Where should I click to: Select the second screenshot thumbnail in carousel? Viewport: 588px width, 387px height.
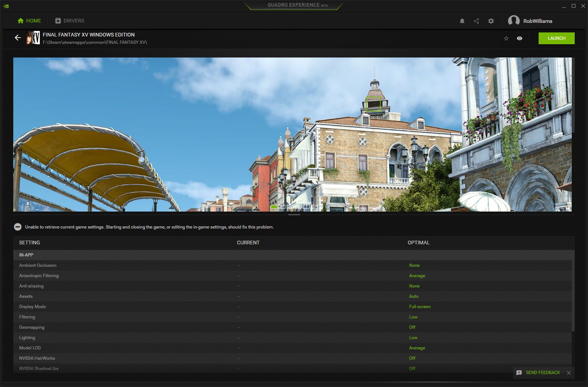pos(282,207)
